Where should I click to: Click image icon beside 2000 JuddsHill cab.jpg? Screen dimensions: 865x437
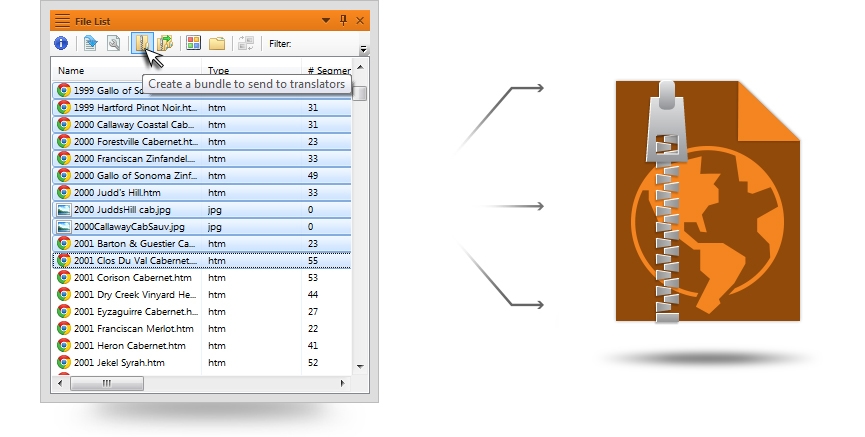tap(64, 210)
